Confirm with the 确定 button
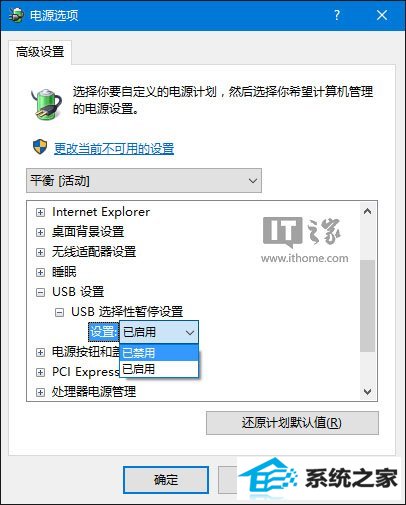The image size is (406, 505). pos(166,480)
